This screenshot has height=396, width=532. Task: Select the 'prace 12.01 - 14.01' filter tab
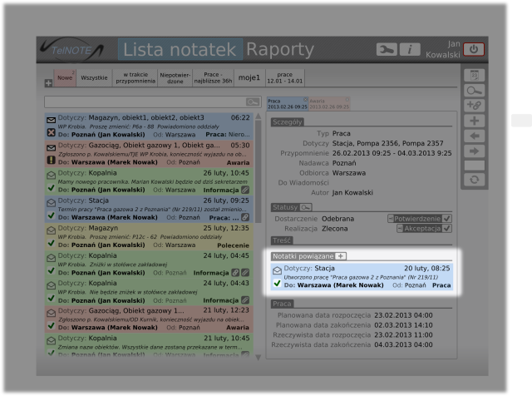pos(284,77)
